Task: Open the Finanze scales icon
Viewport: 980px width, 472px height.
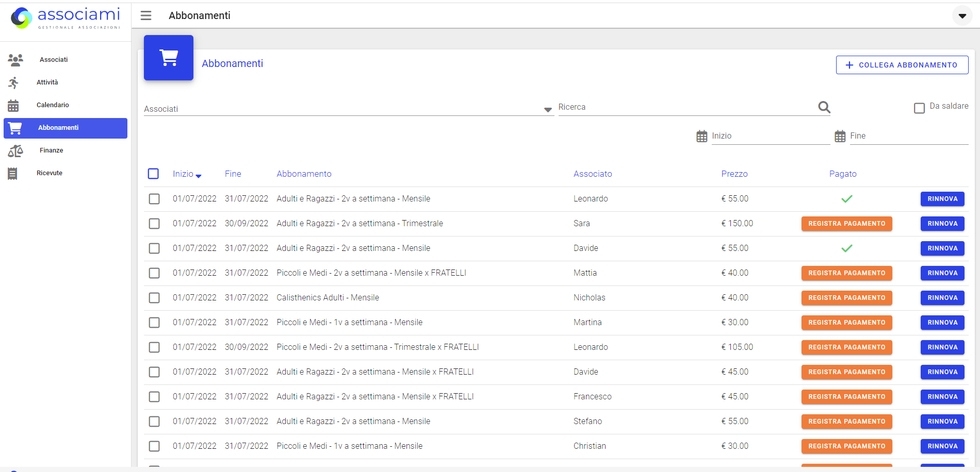Action: (15, 150)
